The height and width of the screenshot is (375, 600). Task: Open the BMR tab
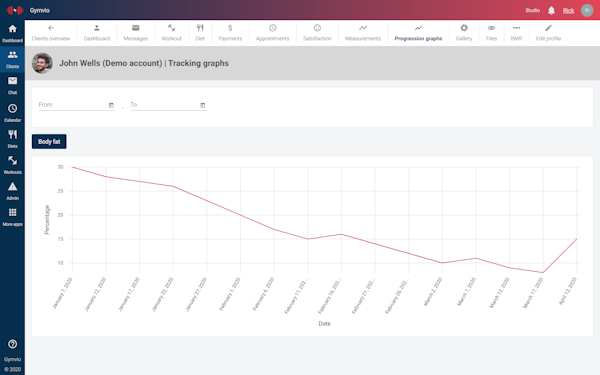(x=516, y=33)
